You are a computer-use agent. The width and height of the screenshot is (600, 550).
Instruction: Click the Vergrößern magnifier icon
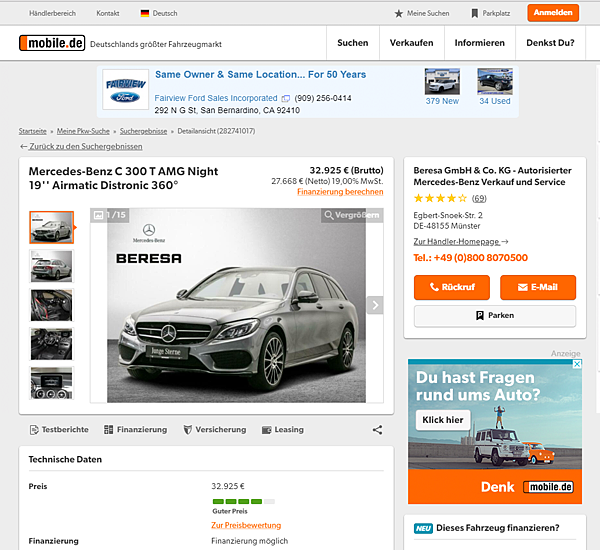tap(329, 215)
